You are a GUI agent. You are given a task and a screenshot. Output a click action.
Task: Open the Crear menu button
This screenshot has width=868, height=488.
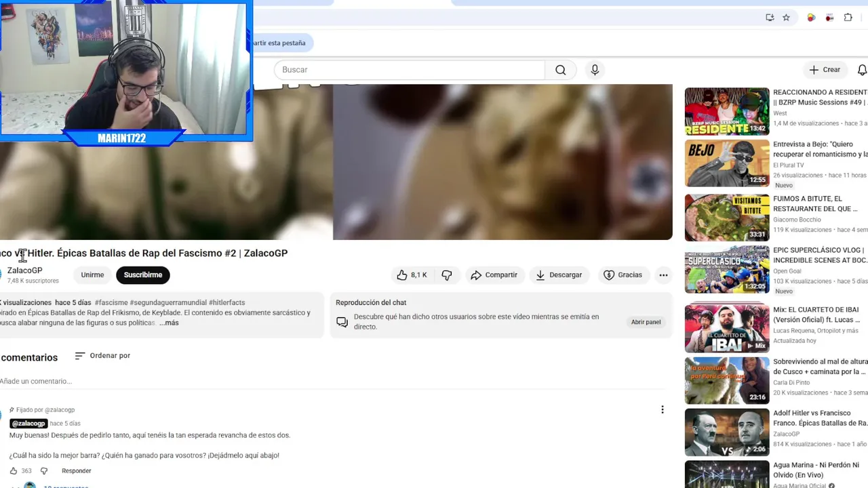point(825,70)
